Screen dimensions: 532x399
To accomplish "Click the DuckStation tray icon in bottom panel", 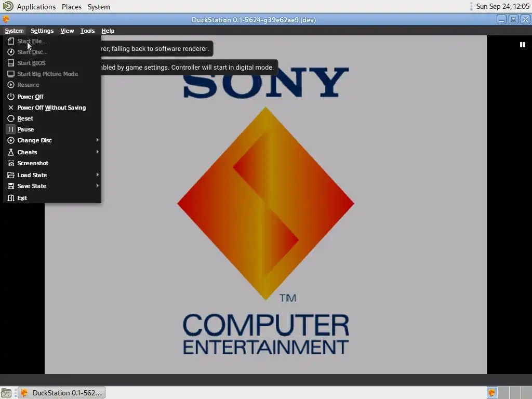I will tap(492, 393).
